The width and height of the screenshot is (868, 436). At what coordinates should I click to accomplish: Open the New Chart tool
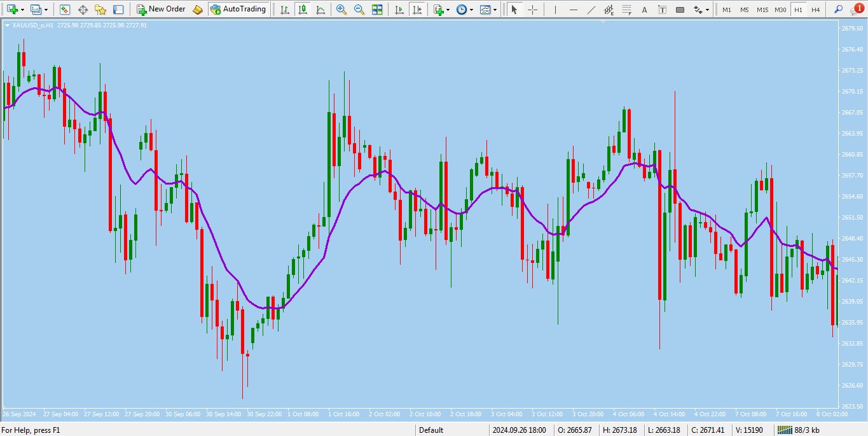coord(12,10)
